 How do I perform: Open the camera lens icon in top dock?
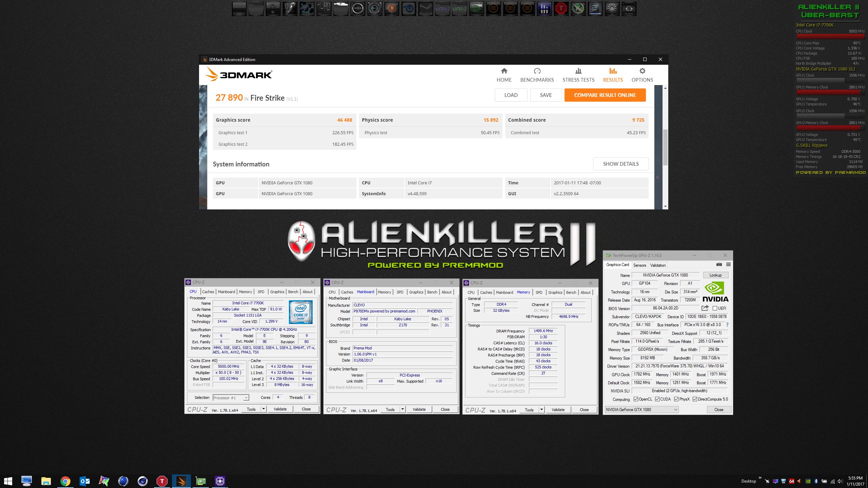point(375,8)
